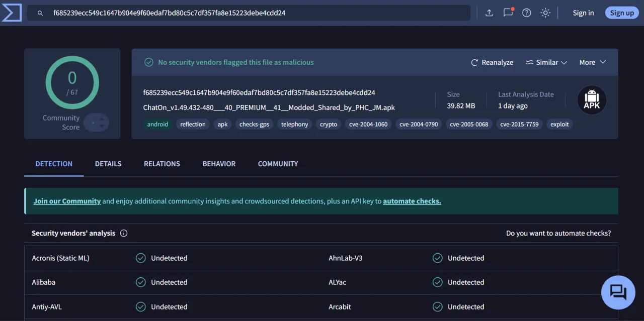Click the Alibaba undetected check icon
The height and width of the screenshot is (321, 644).
pyautogui.click(x=141, y=282)
